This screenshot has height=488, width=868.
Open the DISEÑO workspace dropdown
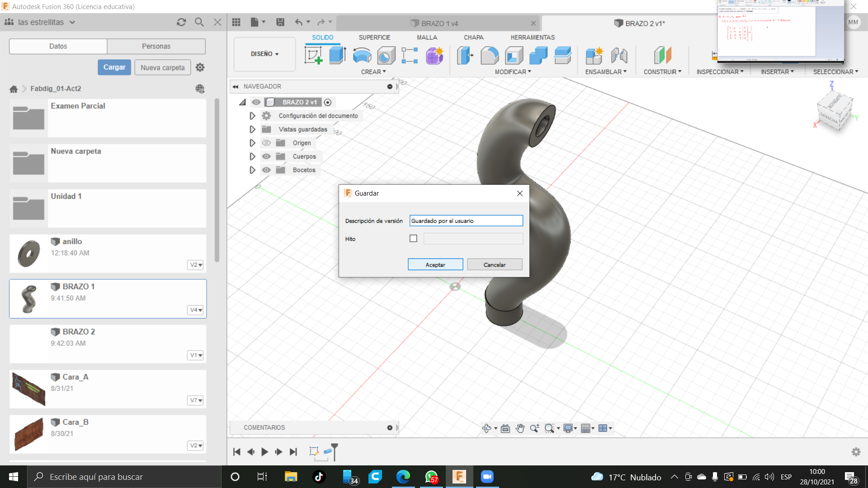[264, 54]
